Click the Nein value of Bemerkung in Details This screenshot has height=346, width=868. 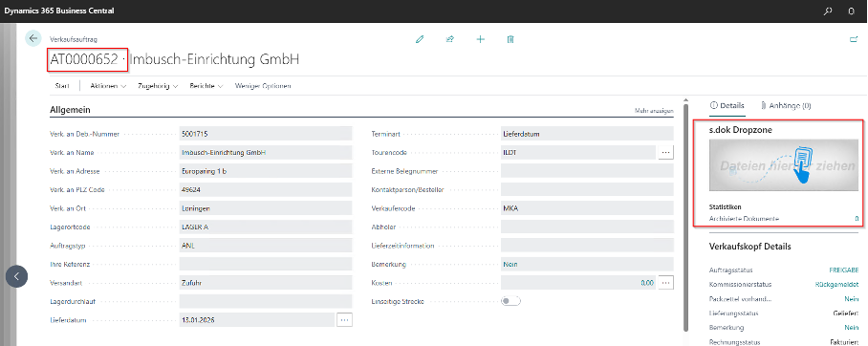coord(852,328)
